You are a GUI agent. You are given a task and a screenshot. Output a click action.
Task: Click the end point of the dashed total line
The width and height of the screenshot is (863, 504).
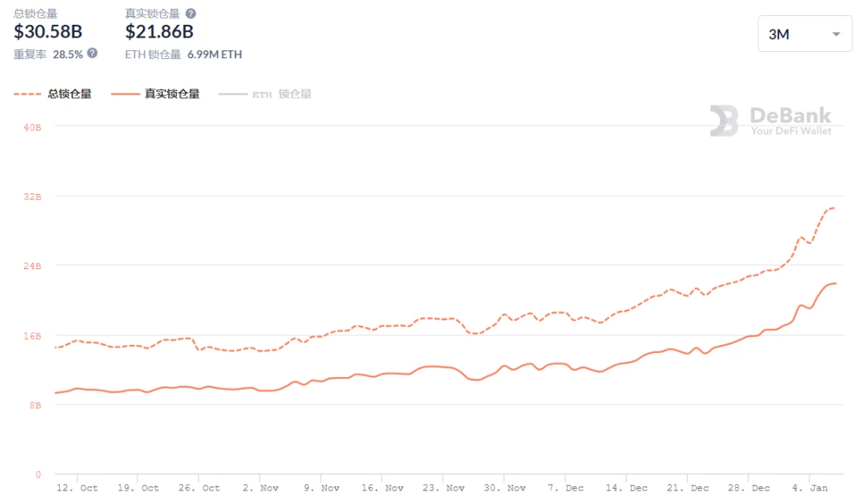[x=834, y=208]
